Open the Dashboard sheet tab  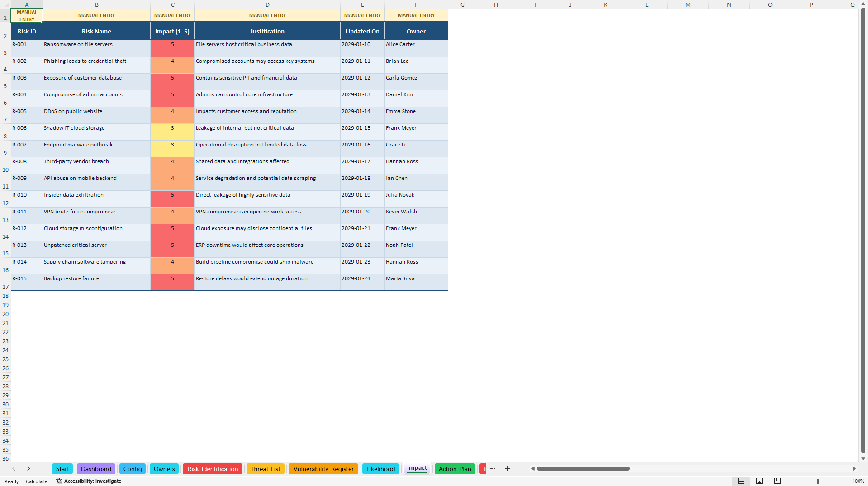click(96, 469)
